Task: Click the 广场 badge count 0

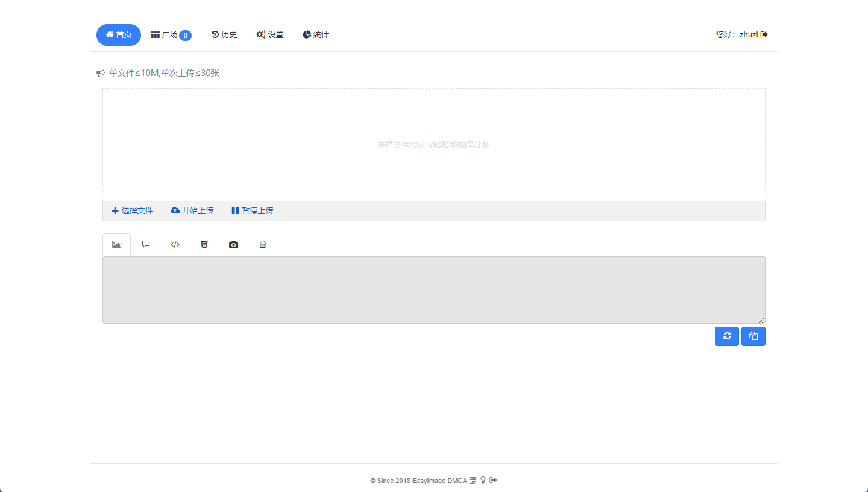Action: [x=186, y=36]
